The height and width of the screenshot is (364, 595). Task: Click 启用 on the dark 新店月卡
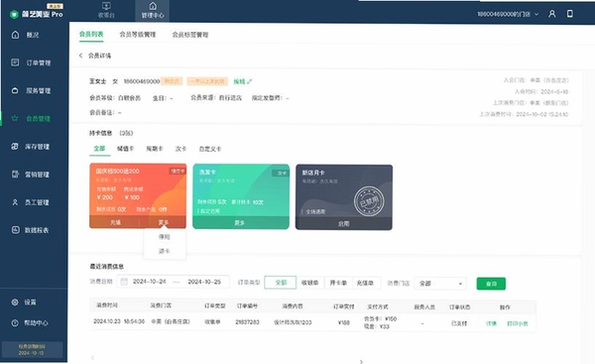click(344, 223)
